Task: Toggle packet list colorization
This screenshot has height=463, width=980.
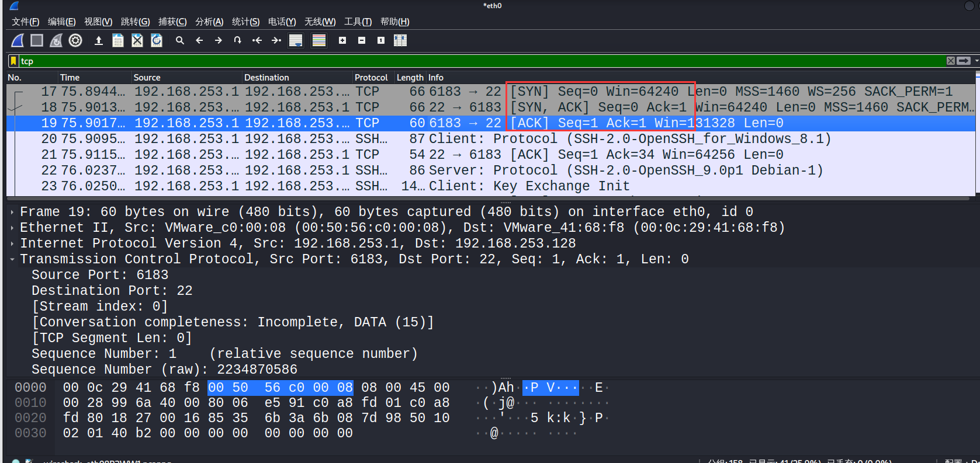Action: [319, 40]
